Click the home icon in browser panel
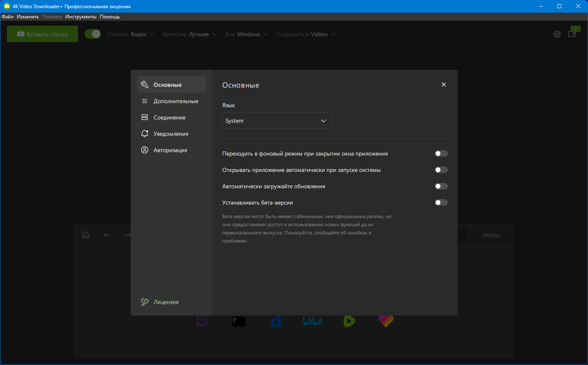 pyautogui.click(x=86, y=235)
